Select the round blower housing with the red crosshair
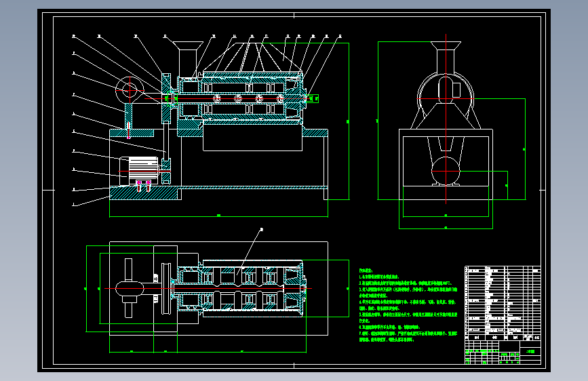 tap(130, 90)
